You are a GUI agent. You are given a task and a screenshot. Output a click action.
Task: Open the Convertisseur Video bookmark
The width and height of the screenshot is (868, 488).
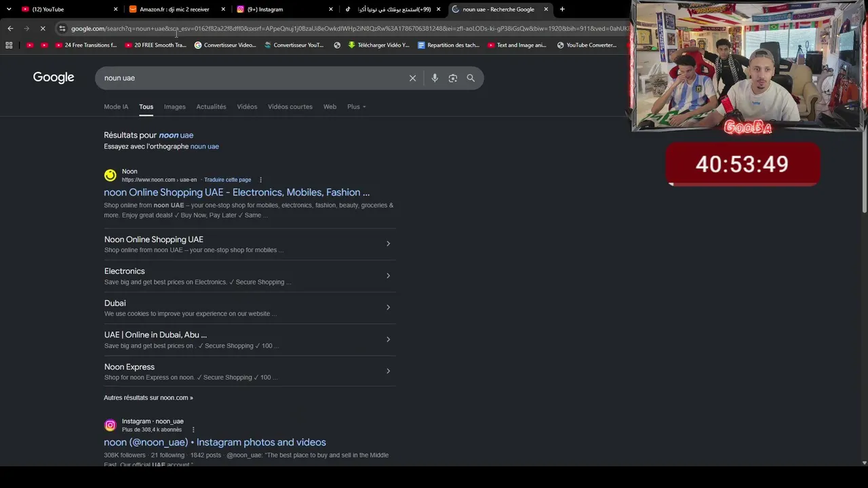(x=225, y=45)
